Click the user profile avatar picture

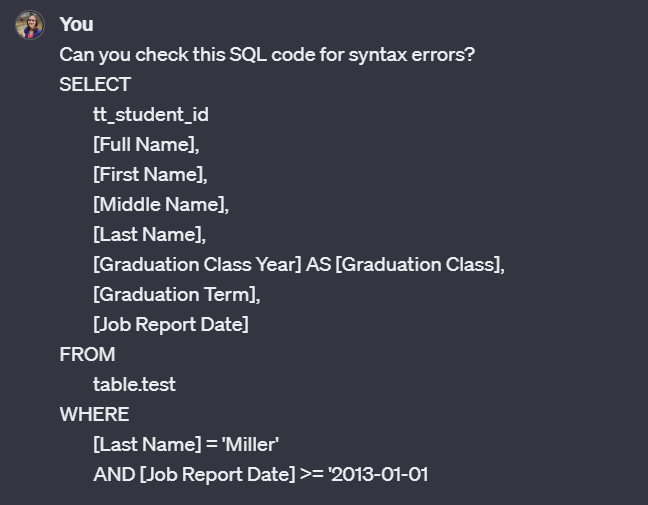coord(30,25)
